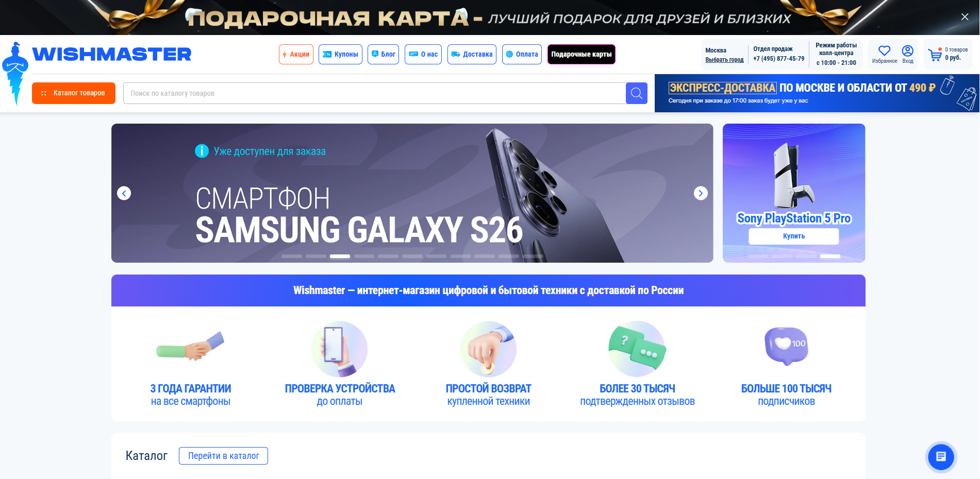Open Каталог товаров menu

(x=74, y=93)
